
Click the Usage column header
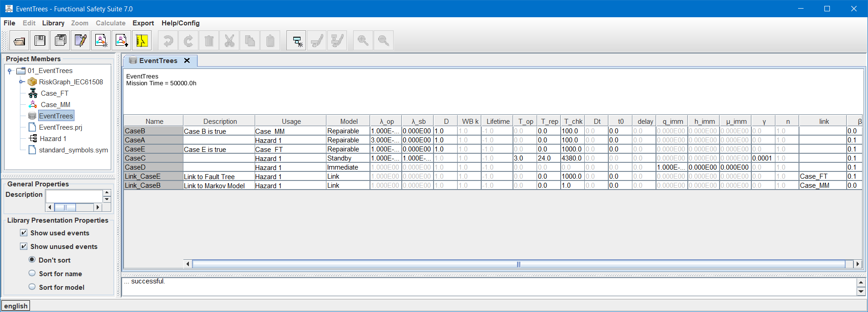(291, 121)
